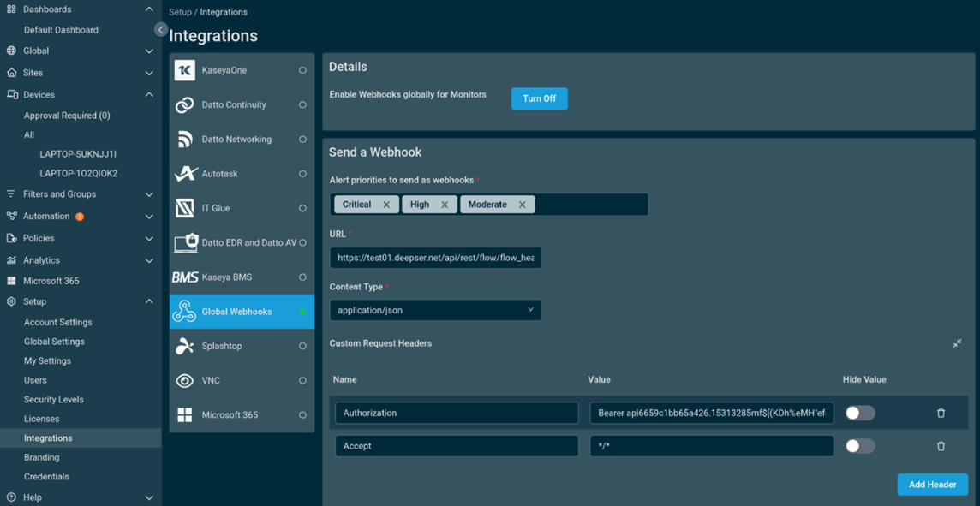Collapse the sidebar with the arrow button
Viewport: 980px width, 506px height.
coord(161,29)
